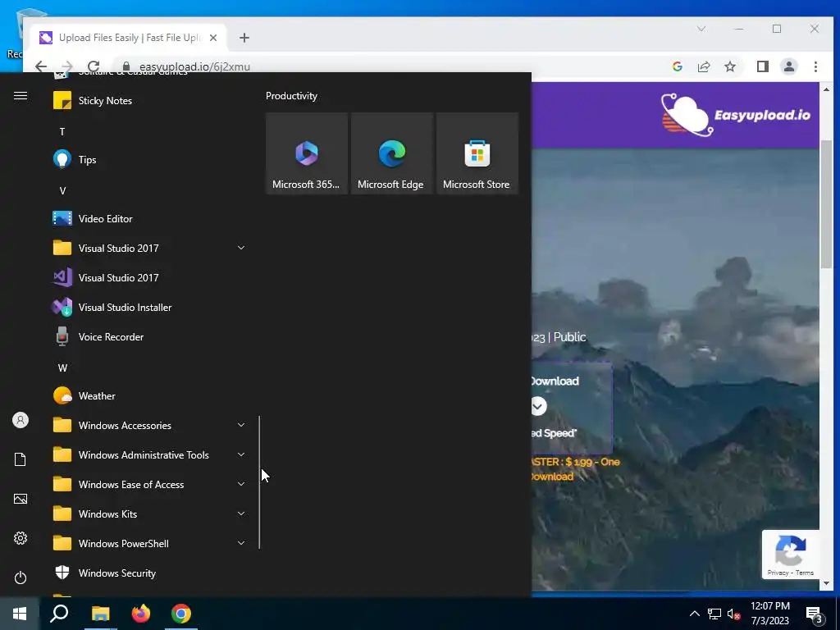Image resolution: width=840 pixels, height=630 pixels.
Task: Click the volume icon in system tray
Action: [x=733, y=614]
